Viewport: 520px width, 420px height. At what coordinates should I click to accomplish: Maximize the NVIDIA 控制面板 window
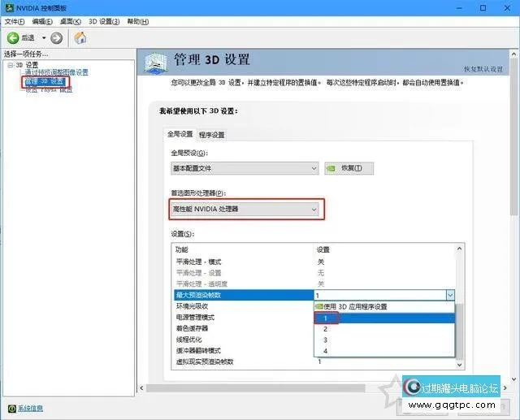(483, 8)
